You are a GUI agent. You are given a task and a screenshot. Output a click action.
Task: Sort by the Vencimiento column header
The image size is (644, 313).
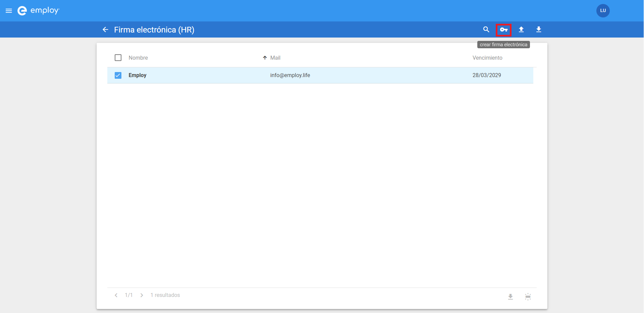coord(487,58)
